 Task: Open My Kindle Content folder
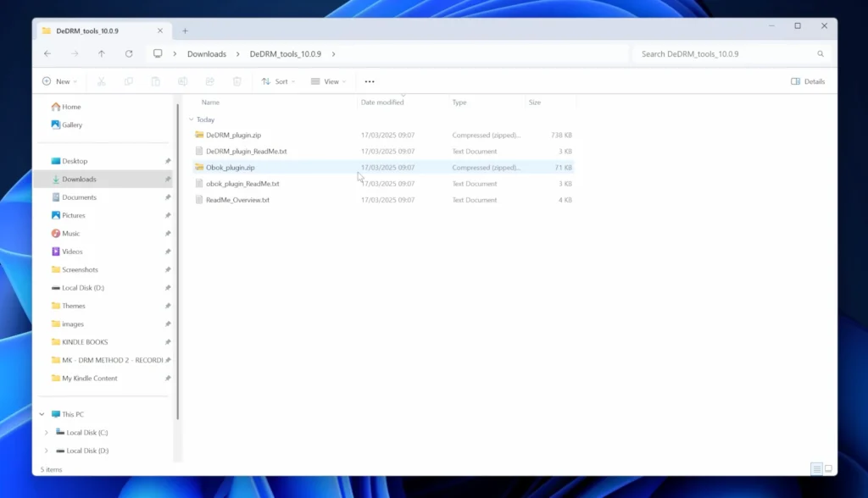pyautogui.click(x=89, y=378)
